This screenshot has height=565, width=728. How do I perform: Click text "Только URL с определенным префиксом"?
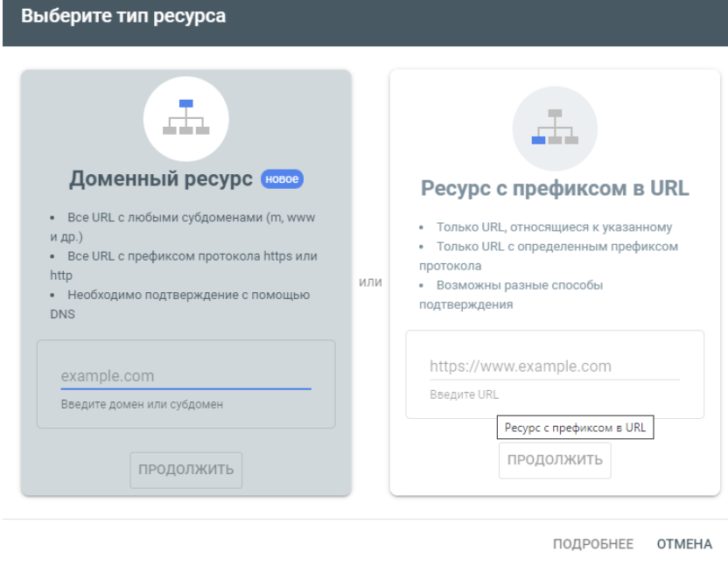click(x=557, y=247)
